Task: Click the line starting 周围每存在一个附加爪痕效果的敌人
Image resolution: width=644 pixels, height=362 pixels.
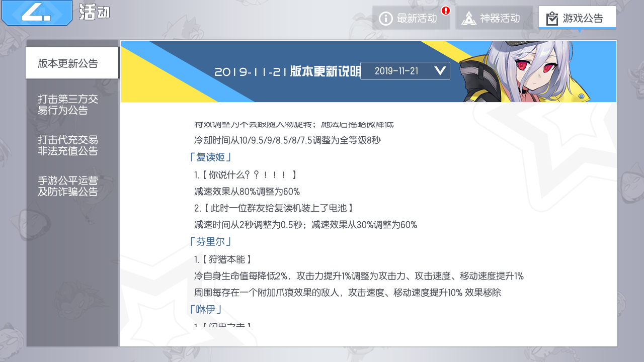Action: tap(348, 293)
